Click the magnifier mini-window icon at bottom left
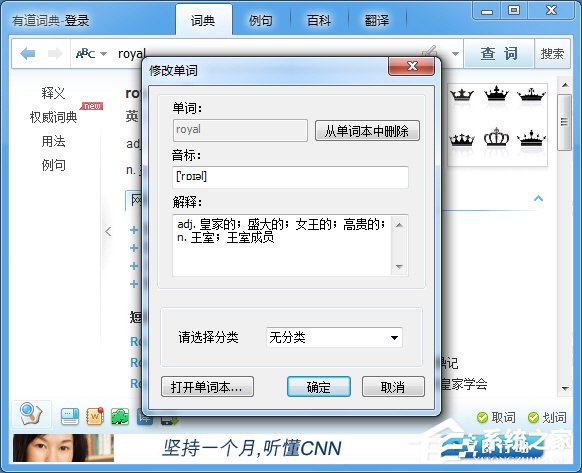Viewport: 582px width, 473px height. [x=31, y=414]
